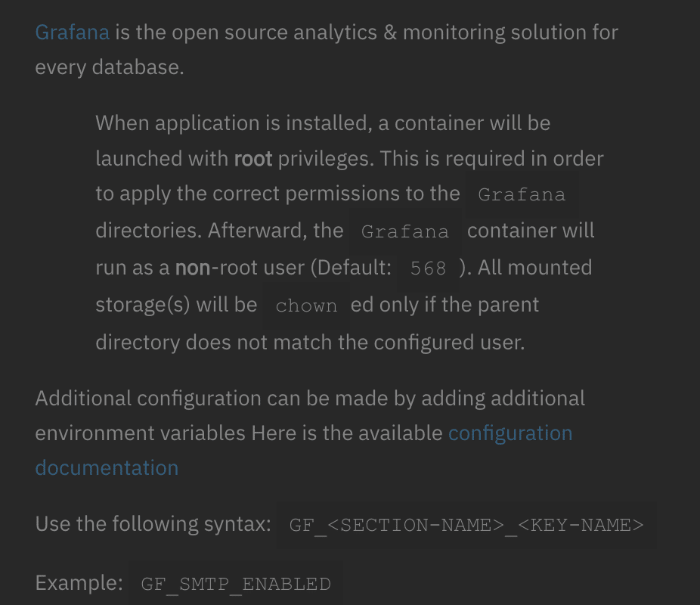The width and height of the screenshot is (700, 605).
Task: Click the sentence "directory does not match the configured user."
Action: (x=310, y=343)
